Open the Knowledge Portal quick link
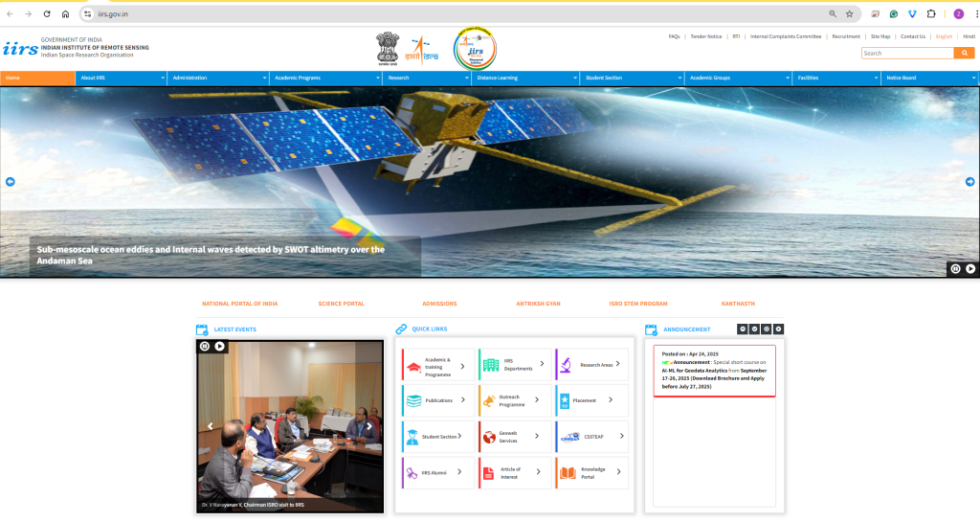This screenshot has width=980, height=522. [x=591, y=473]
